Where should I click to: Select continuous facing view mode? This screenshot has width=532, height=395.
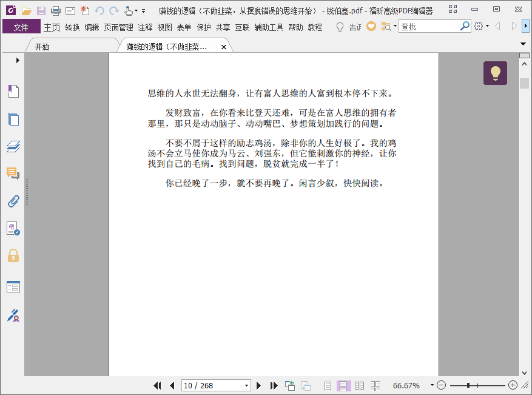(x=375, y=385)
